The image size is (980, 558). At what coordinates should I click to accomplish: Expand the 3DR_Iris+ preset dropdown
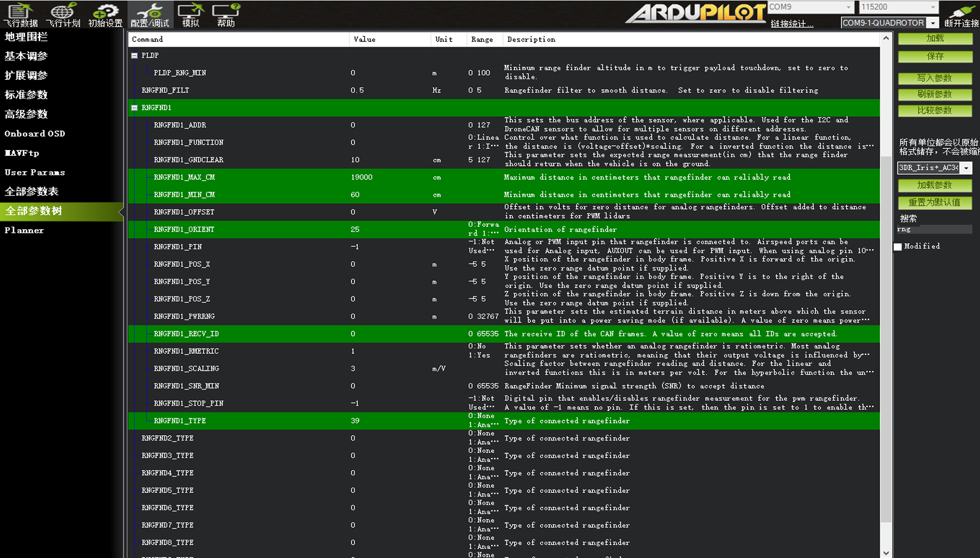966,168
